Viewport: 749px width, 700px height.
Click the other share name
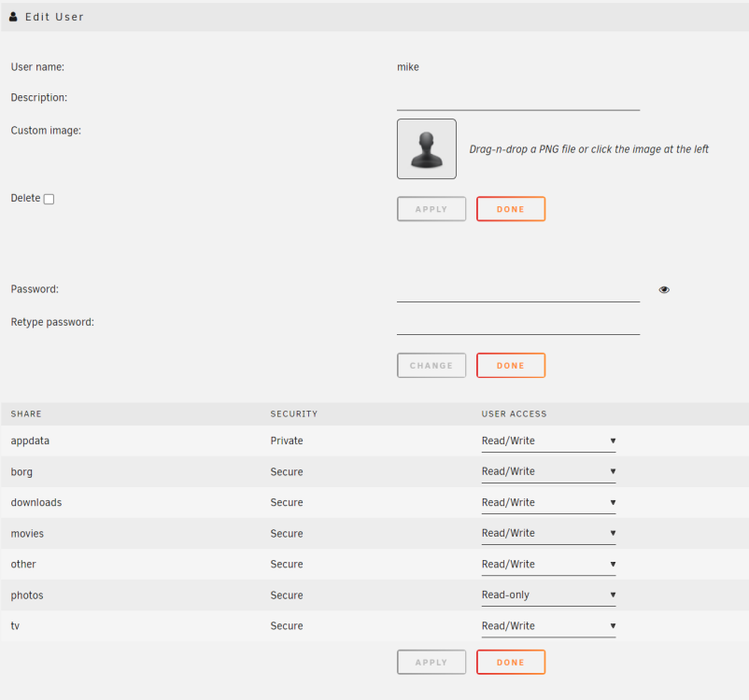click(x=23, y=565)
